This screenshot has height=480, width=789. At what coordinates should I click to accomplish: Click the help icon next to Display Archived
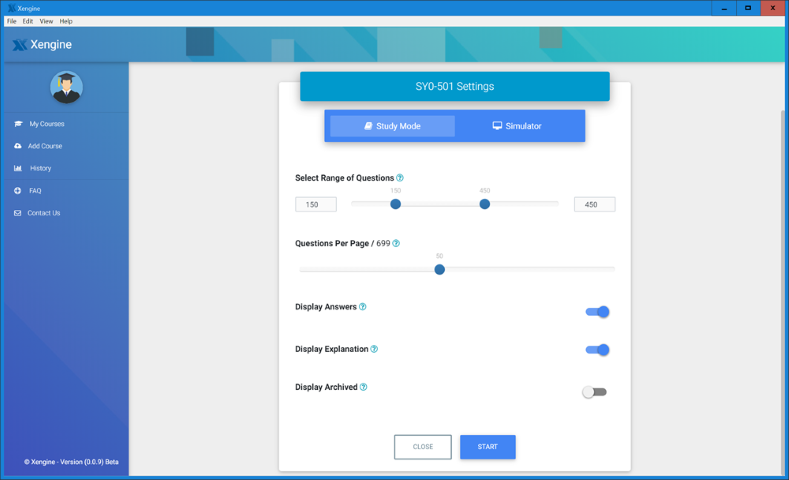click(x=363, y=387)
